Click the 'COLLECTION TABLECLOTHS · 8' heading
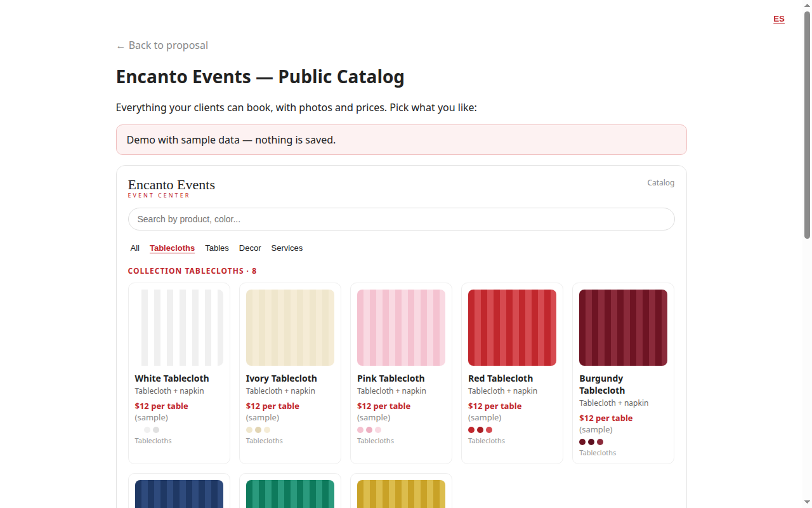The image size is (812, 508). [x=192, y=271]
